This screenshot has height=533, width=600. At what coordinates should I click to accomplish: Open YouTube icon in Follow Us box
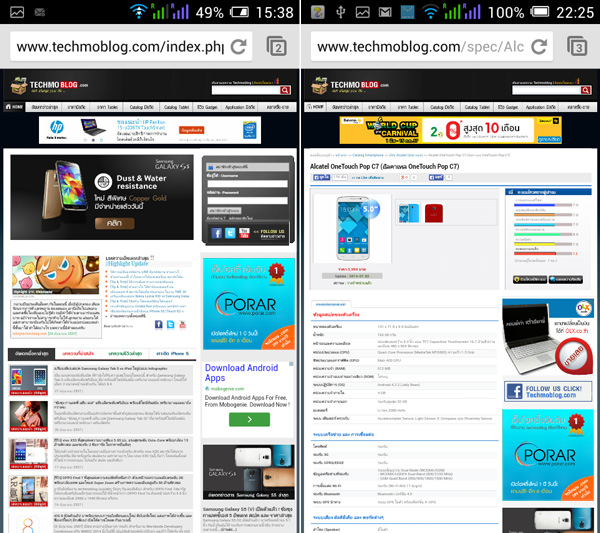click(x=244, y=233)
